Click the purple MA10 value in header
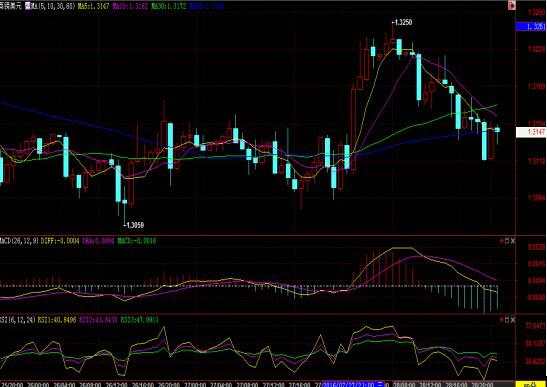 129,6
